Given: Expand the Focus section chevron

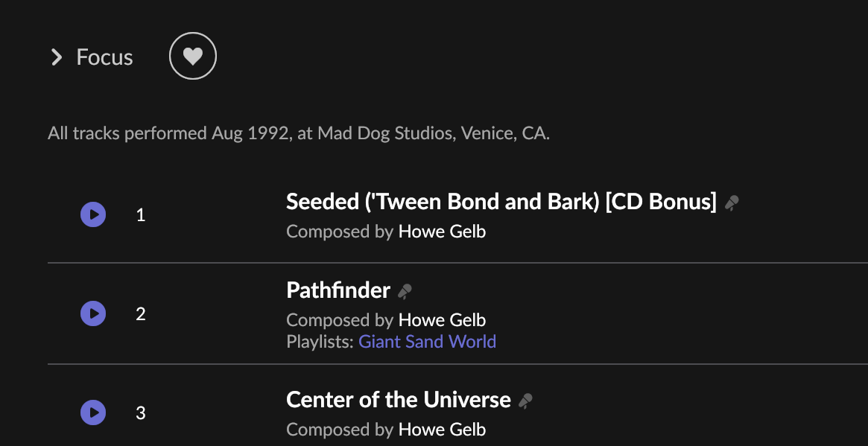Looking at the screenshot, I should pyautogui.click(x=57, y=57).
